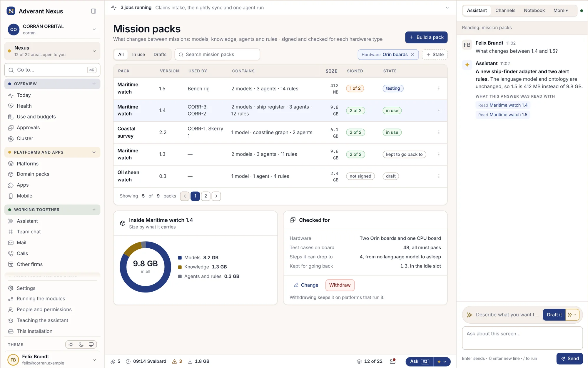
Task: Click the Change link
Action: [x=306, y=285]
